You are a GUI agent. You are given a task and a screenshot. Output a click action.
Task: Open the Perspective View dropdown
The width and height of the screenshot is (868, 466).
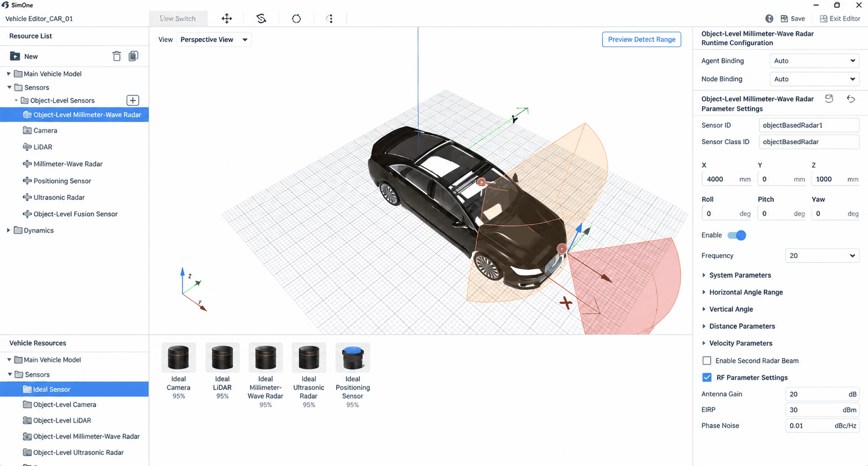point(213,39)
